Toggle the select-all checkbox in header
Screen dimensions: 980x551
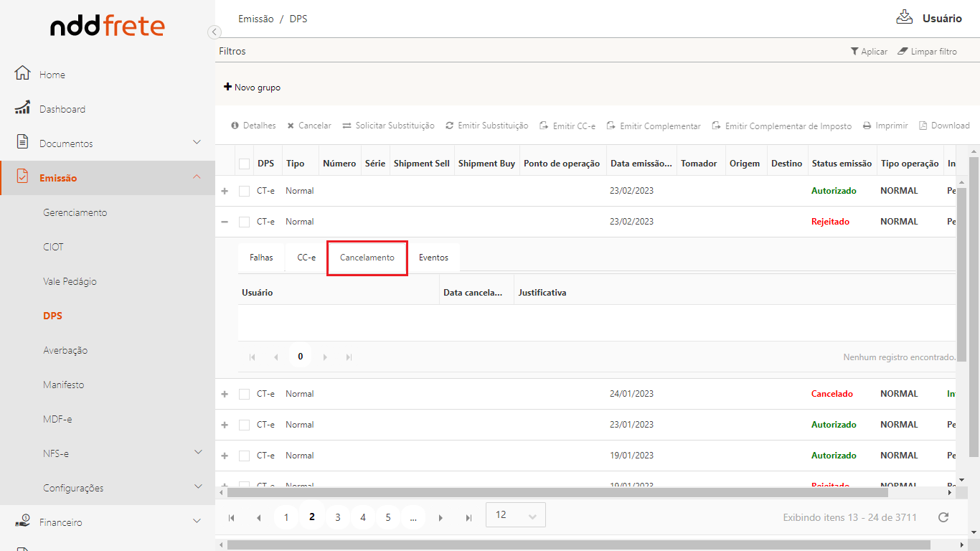[245, 164]
